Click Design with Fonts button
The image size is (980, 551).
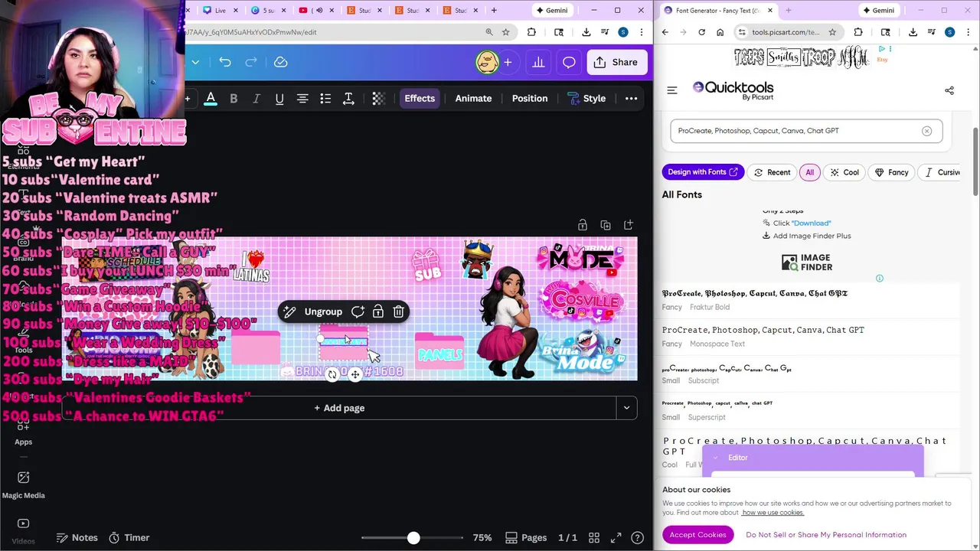(703, 172)
